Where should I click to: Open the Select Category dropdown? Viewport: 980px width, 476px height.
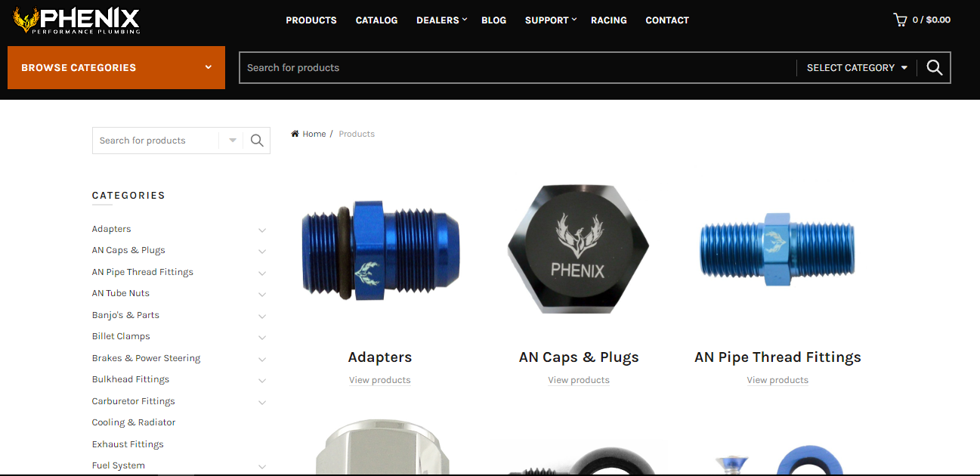tap(857, 67)
